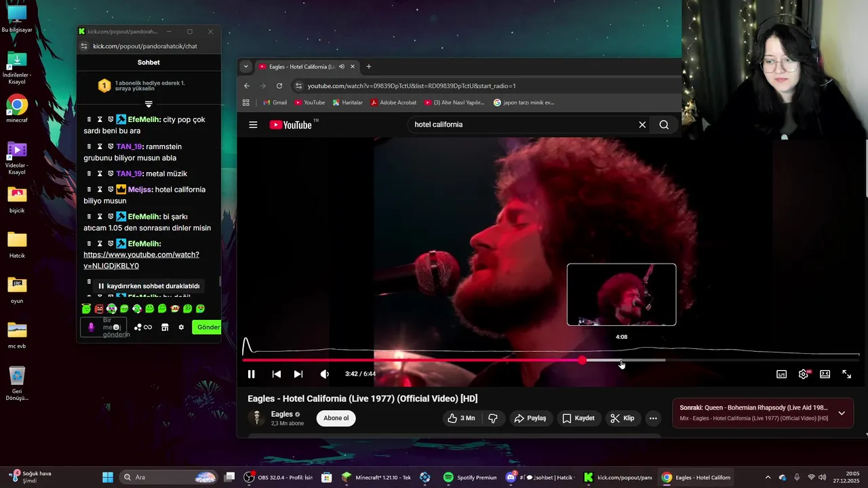Create a clip with Klip button
This screenshot has width=868, height=488.
point(622,418)
